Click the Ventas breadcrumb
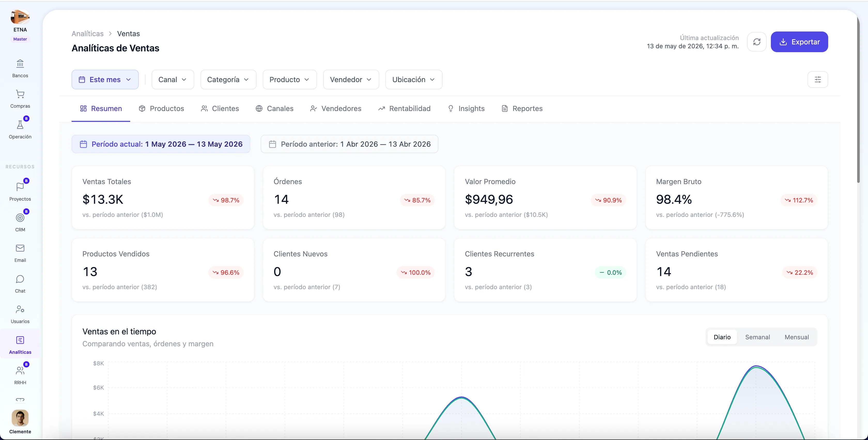 coord(128,34)
